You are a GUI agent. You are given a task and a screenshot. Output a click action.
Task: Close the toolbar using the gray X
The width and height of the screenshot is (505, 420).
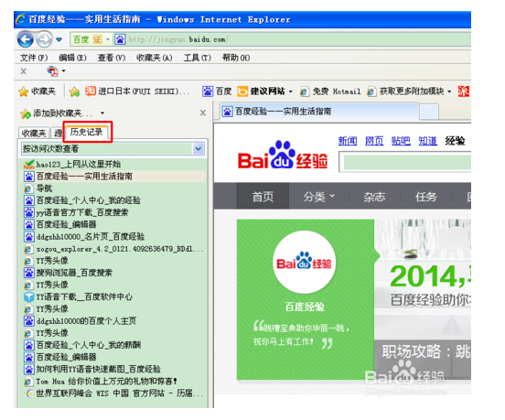click(x=24, y=71)
